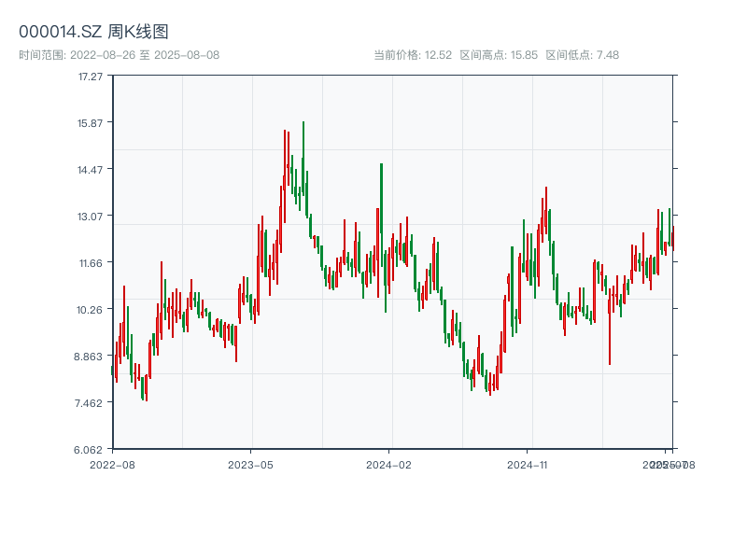
Task: Select the chart title 000014.SZ 周K线图
Action: coord(93,32)
